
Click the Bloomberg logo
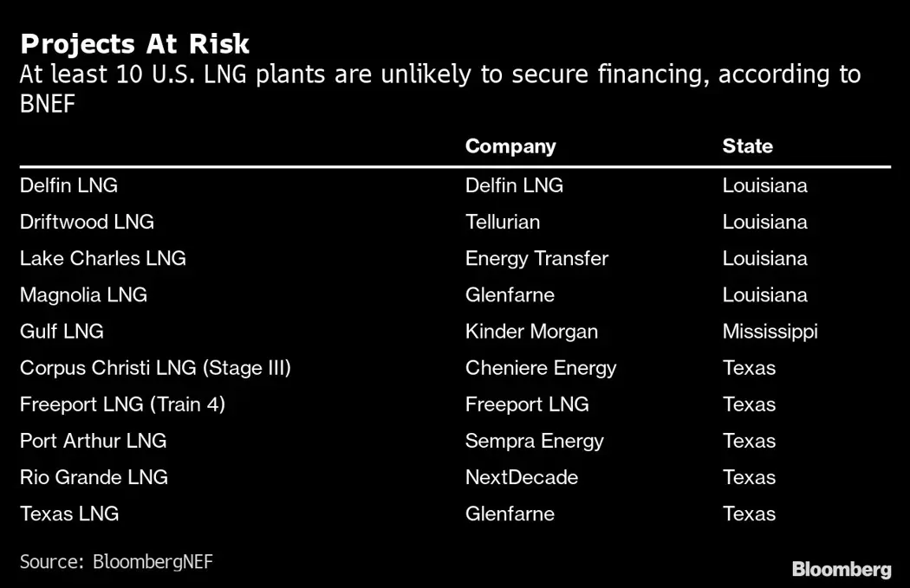841,569
